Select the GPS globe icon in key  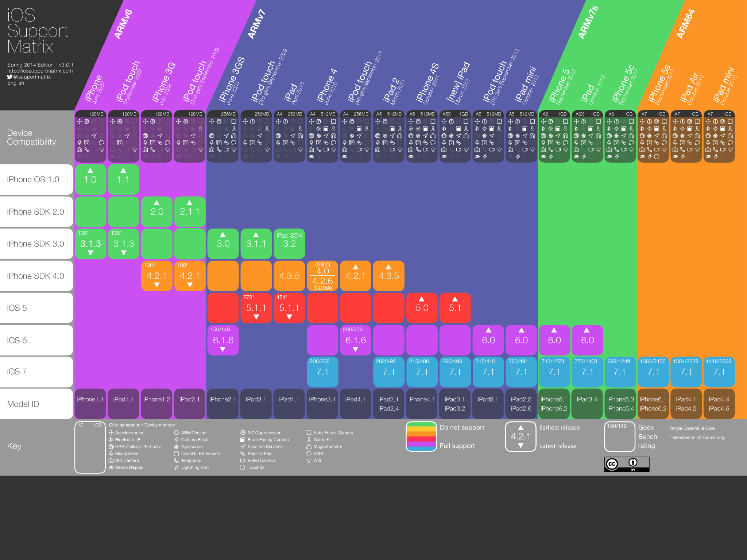[111, 446]
